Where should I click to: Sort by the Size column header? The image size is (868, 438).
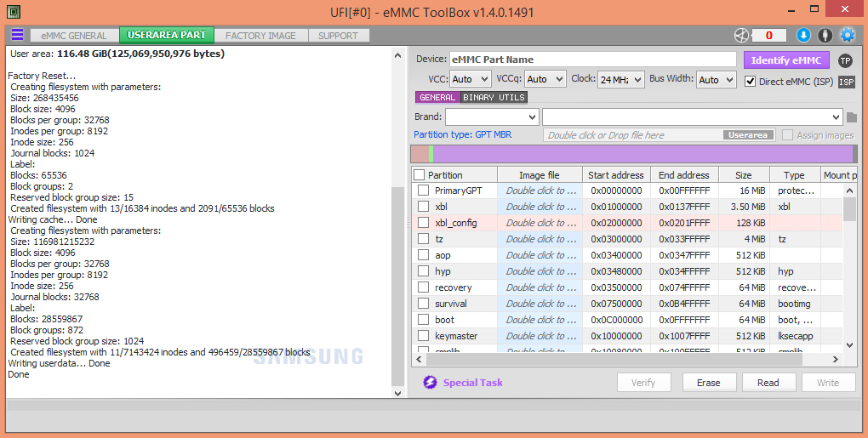(744, 174)
